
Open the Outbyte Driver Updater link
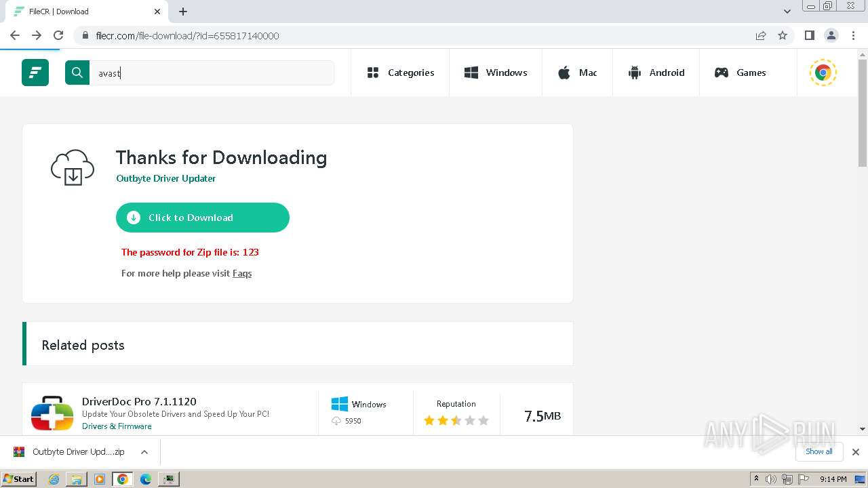(166, 178)
